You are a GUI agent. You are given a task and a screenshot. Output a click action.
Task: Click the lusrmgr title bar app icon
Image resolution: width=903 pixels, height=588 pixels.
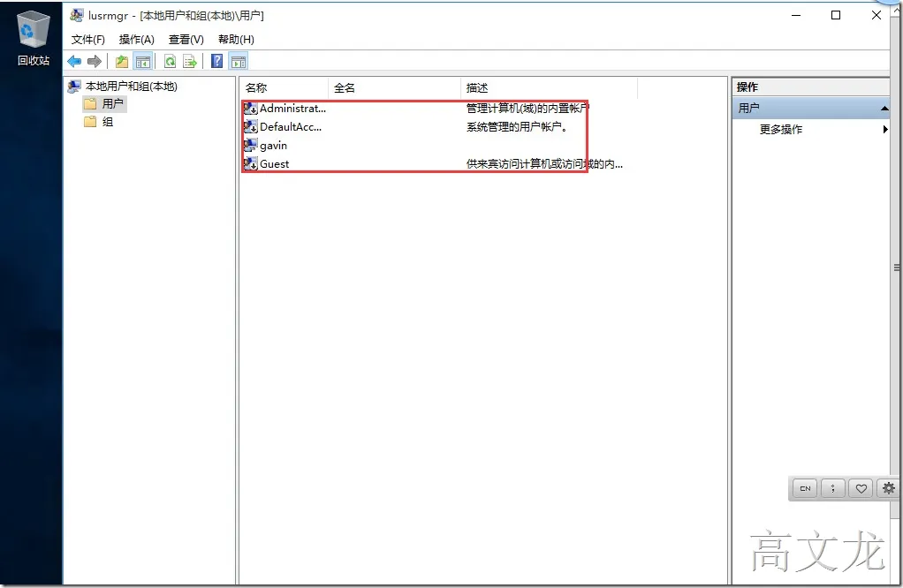point(77,16)
